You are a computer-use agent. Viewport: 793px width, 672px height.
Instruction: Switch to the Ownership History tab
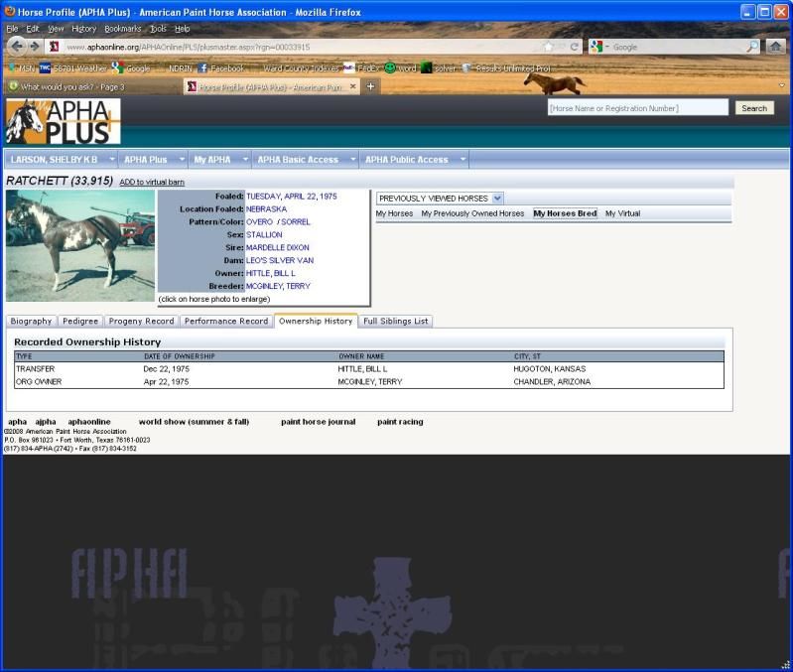(316, 321)
